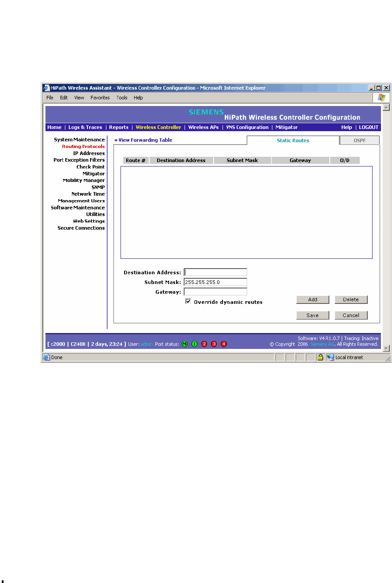Open the Tools menu
The image size is (392, 583).
122,98
